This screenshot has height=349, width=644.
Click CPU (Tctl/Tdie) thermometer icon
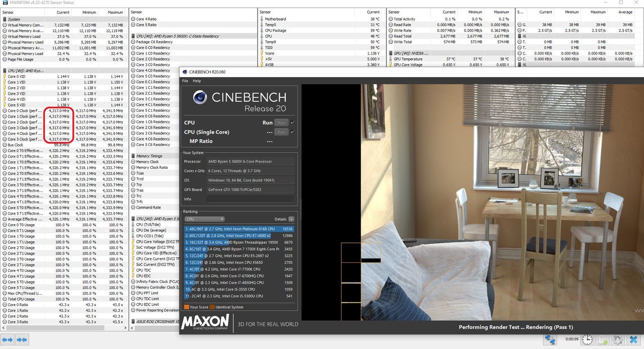click(x=133, y=225)
